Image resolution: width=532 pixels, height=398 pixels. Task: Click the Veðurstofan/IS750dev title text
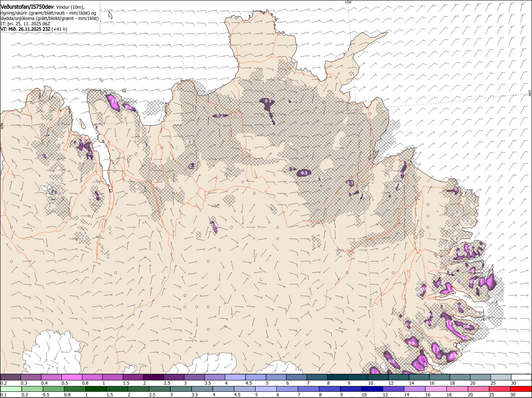coord(27,6)
